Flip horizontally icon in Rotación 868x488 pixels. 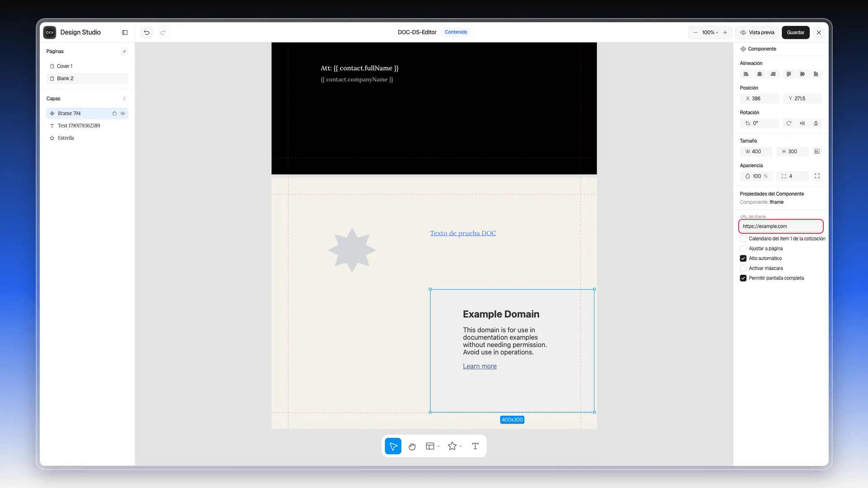tap(802, 123)
